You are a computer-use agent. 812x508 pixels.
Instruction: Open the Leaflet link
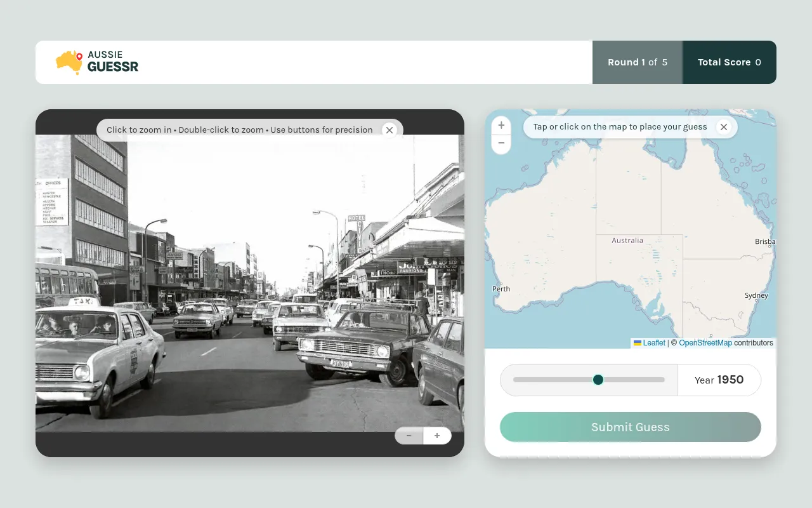point(650,343)
